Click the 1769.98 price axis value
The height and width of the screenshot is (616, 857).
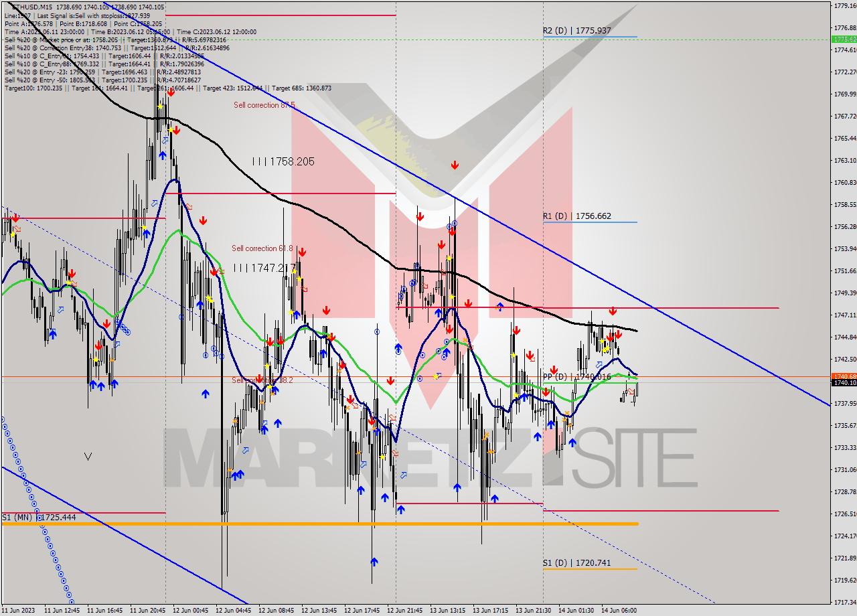click(844, 94)
